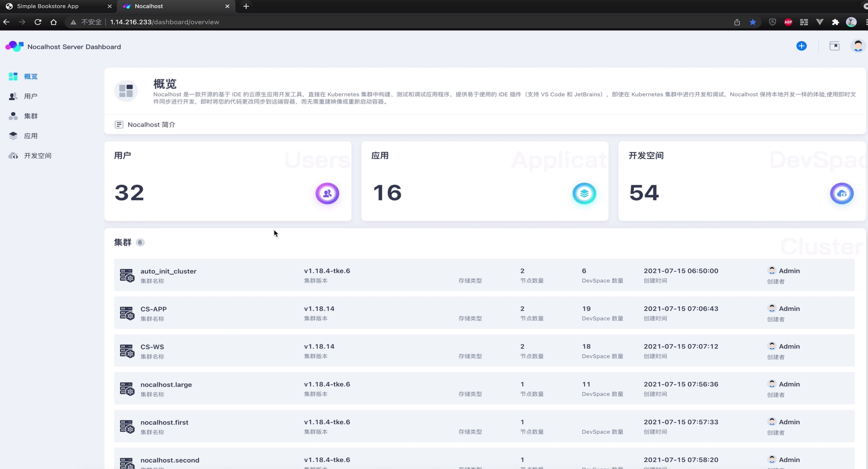Click the teal Applications layers icon
This screenshot has width=868, height=469.
click(x=584, y=193)
